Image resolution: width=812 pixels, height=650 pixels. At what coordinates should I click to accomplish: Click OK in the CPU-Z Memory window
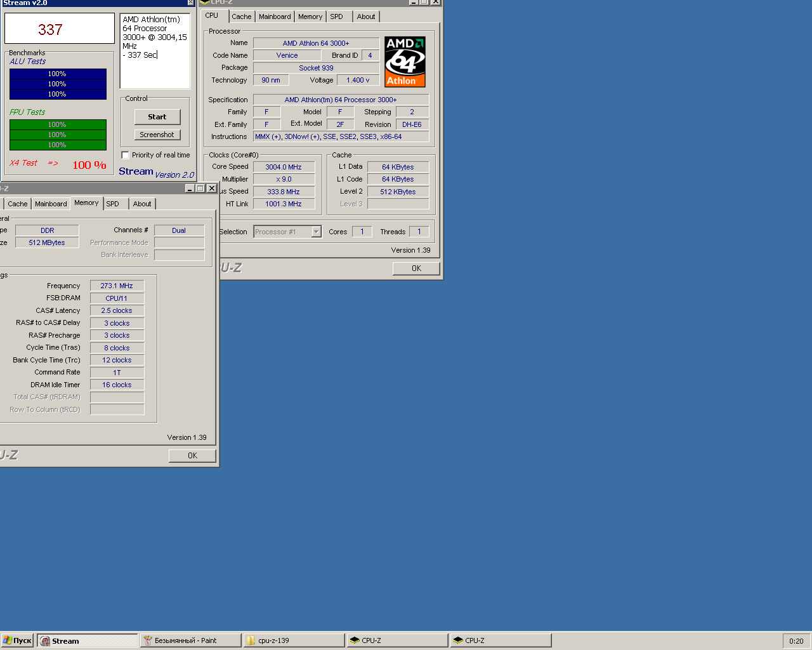click(192, 456)
